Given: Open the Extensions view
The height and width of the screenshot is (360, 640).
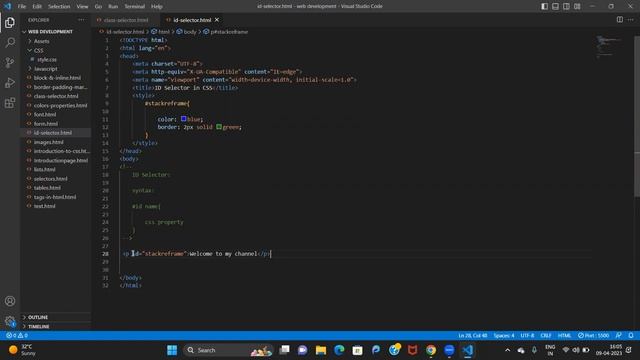Looking at the screenshot, I should 10,102.
